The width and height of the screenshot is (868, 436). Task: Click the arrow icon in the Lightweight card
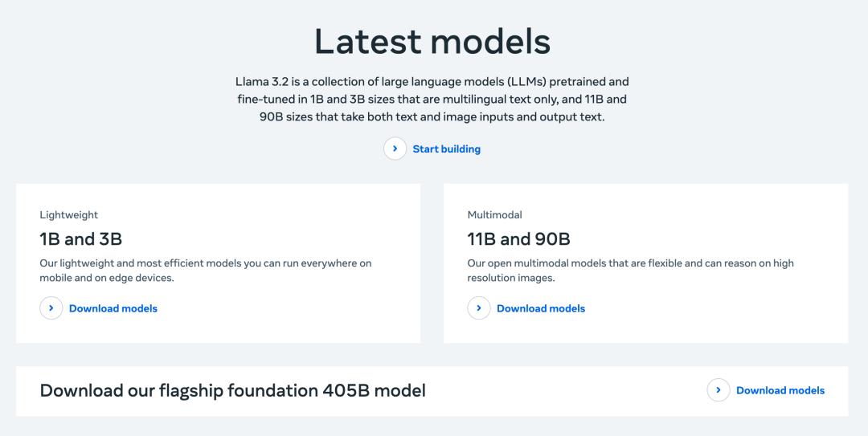[x=51, y=308]
